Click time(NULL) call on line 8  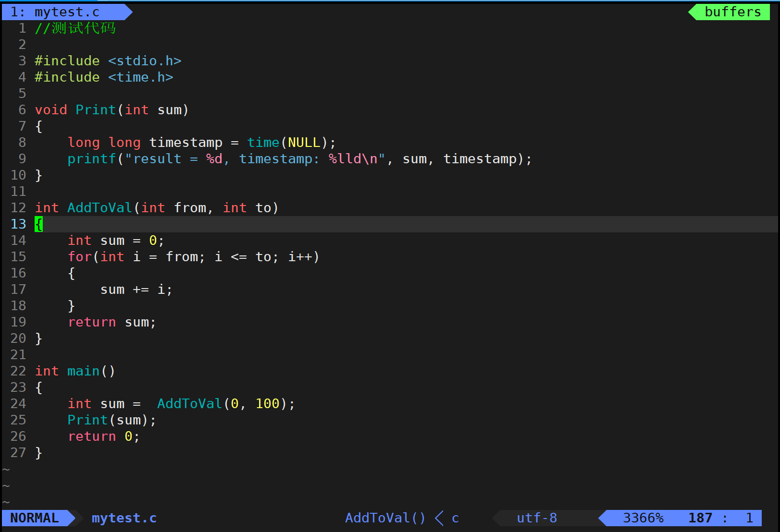(287, 143)
